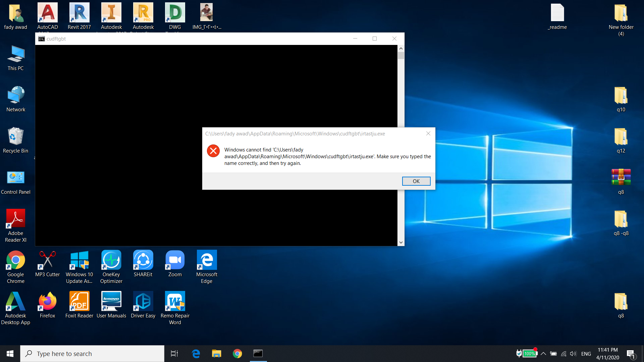Open Task View button on taskbar

[174, 354]
